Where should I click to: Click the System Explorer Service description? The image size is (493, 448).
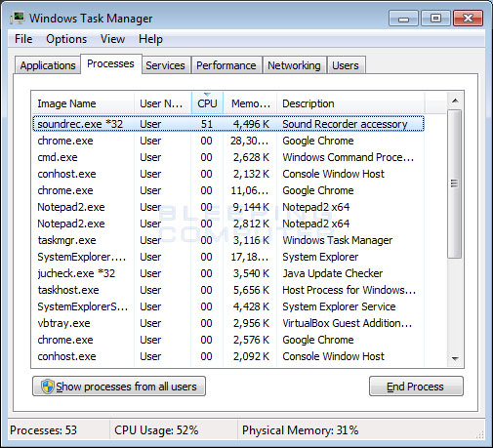pyautogui.click(x=339, y=306)
